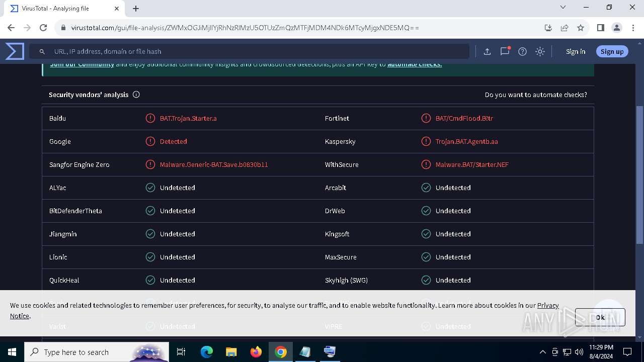Click the VirusTotal logo icon
This screenshot has height=362, width=644.
[15, 51]
